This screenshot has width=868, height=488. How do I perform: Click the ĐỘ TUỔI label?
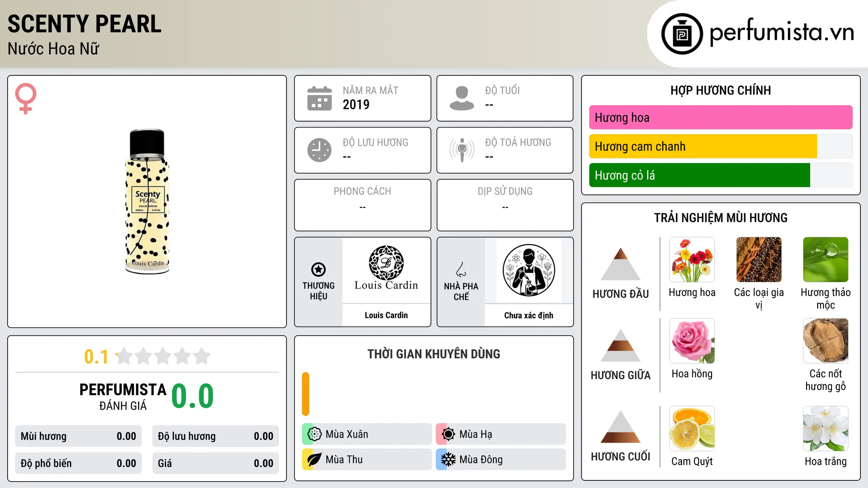coord(502,90)
